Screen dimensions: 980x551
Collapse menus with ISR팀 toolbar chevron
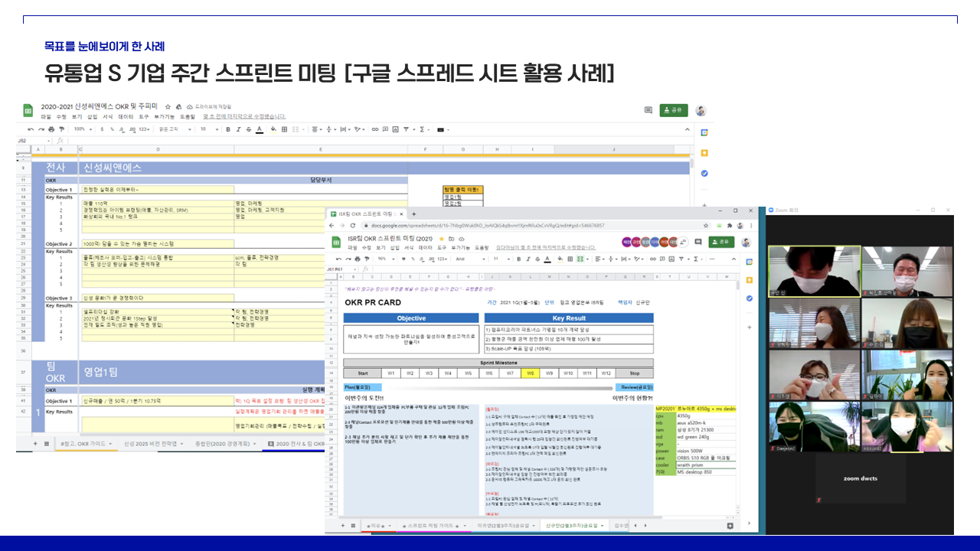pyautogui.click(x=733, y=259)
